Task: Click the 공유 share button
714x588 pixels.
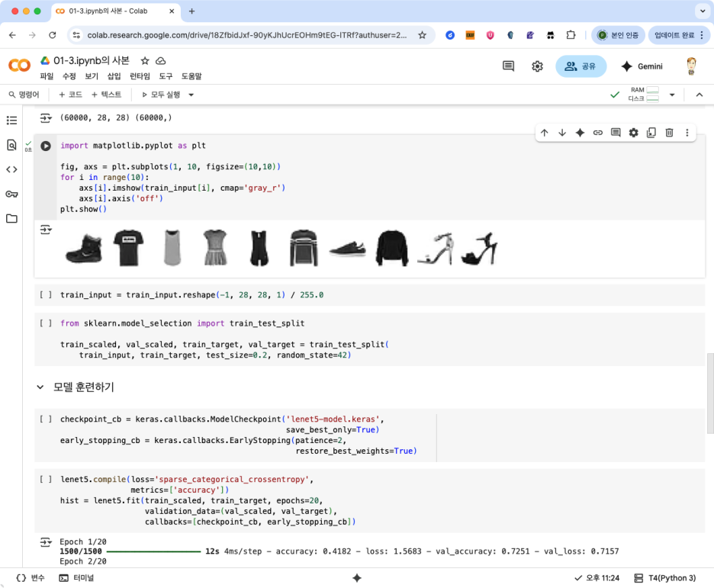Action: [x=581, y=66]
